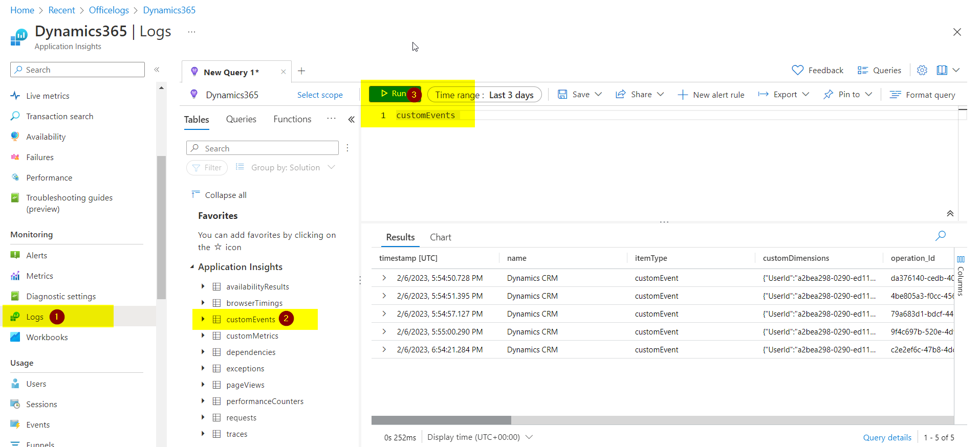Select the traces table

point(236,434)
